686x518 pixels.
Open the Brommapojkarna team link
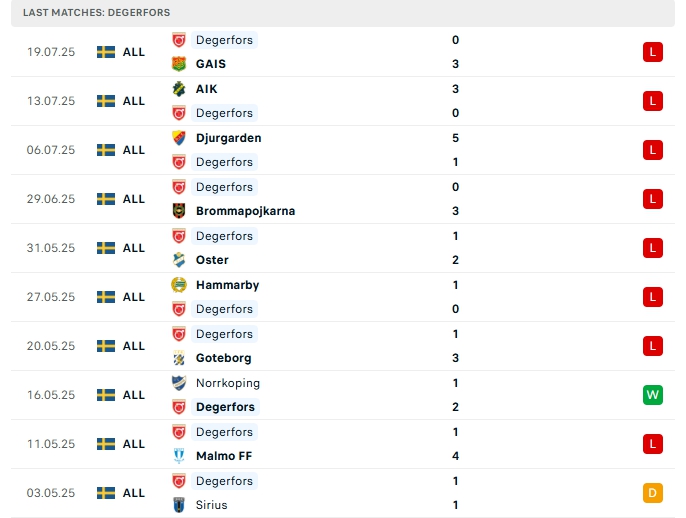pyautogui.click(x=245, y=211)
